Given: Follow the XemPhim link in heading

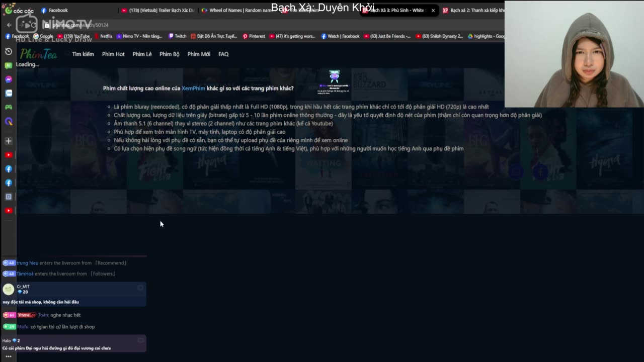Looking at the screenshot, I should 193,88.
